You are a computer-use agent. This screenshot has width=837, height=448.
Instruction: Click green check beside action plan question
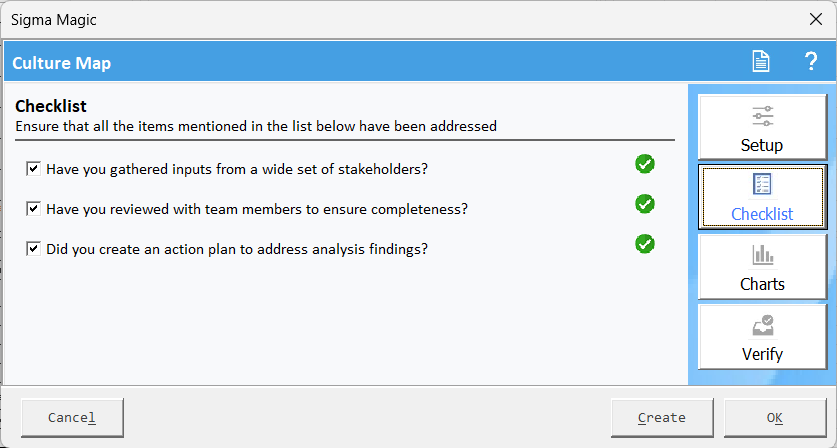pos(645,244)
